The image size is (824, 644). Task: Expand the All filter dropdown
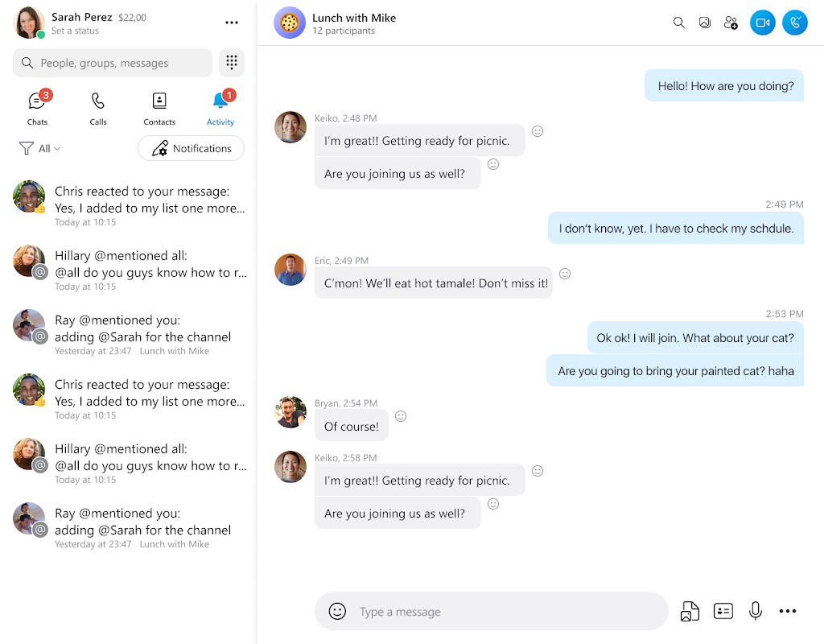39,148
